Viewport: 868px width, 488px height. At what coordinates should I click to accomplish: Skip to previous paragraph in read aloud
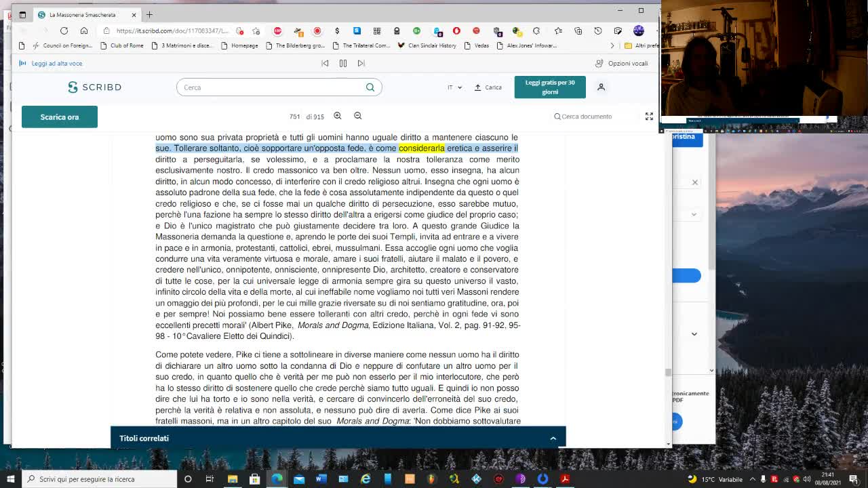pos(325,63)
